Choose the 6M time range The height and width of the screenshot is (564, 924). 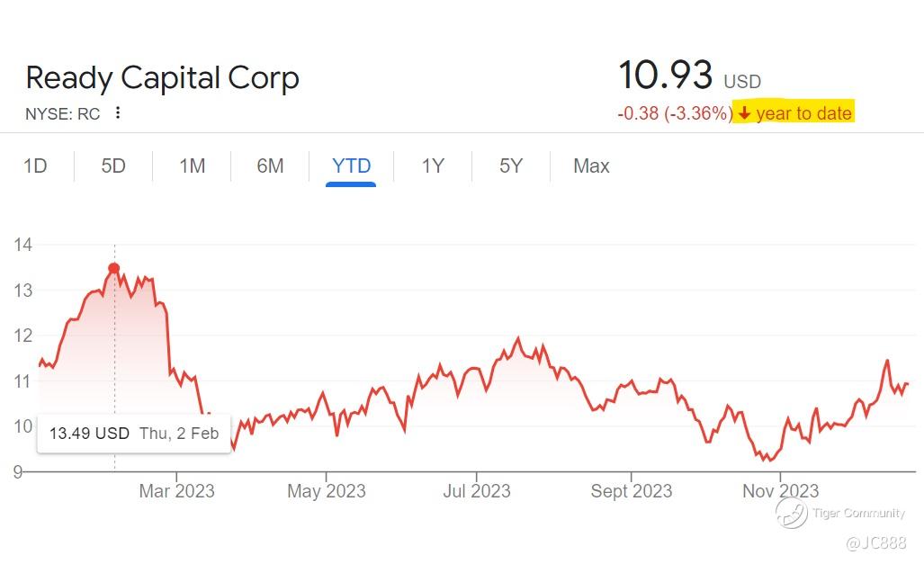[270, 166]
